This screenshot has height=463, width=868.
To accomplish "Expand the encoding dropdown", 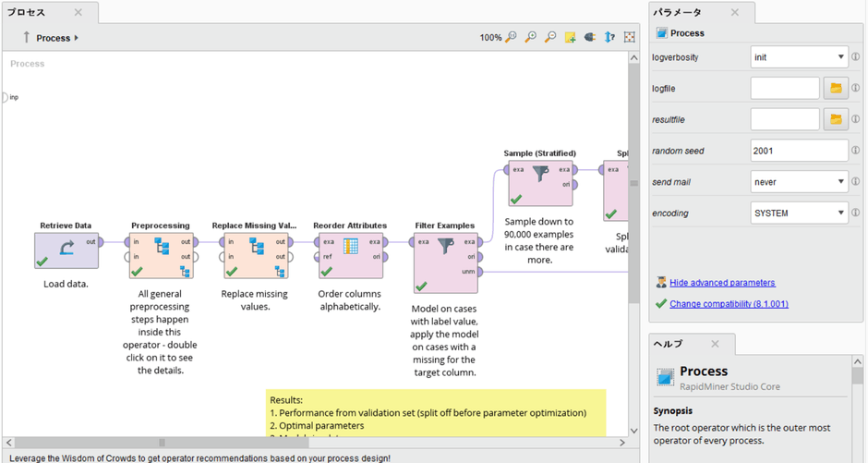I will 799,213.
